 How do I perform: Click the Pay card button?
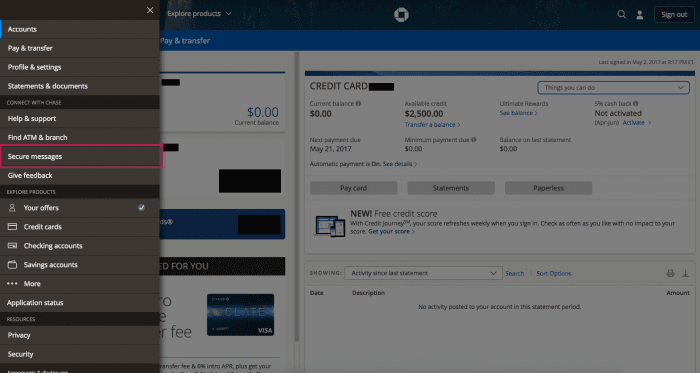click(x=354, y=188)
